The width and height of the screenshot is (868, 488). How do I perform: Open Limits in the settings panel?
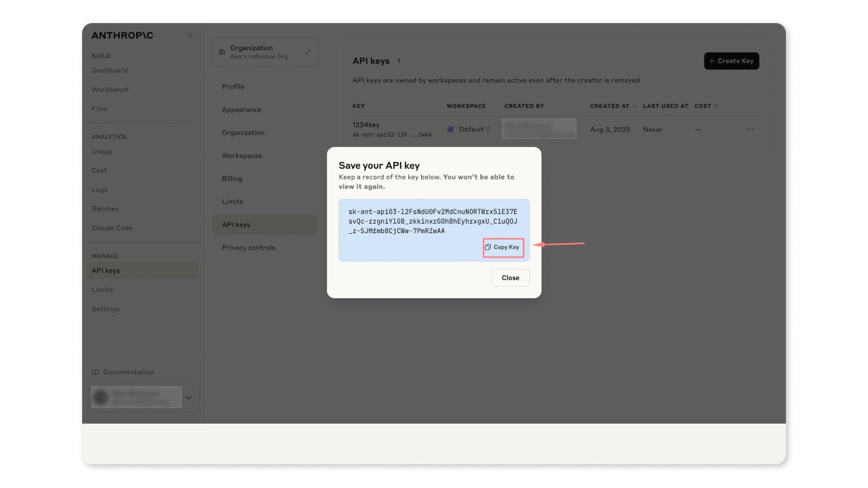(233, 202)
